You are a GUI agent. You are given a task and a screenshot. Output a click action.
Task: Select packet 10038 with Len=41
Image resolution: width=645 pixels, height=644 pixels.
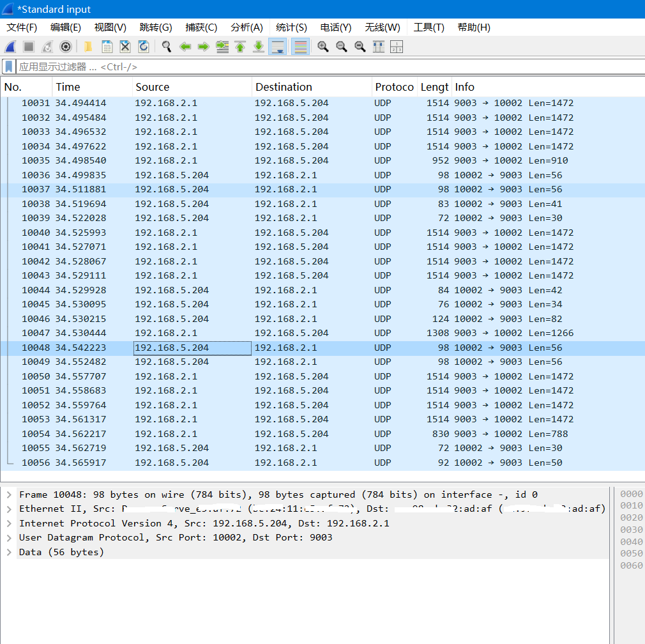click(x=322, y=204)
